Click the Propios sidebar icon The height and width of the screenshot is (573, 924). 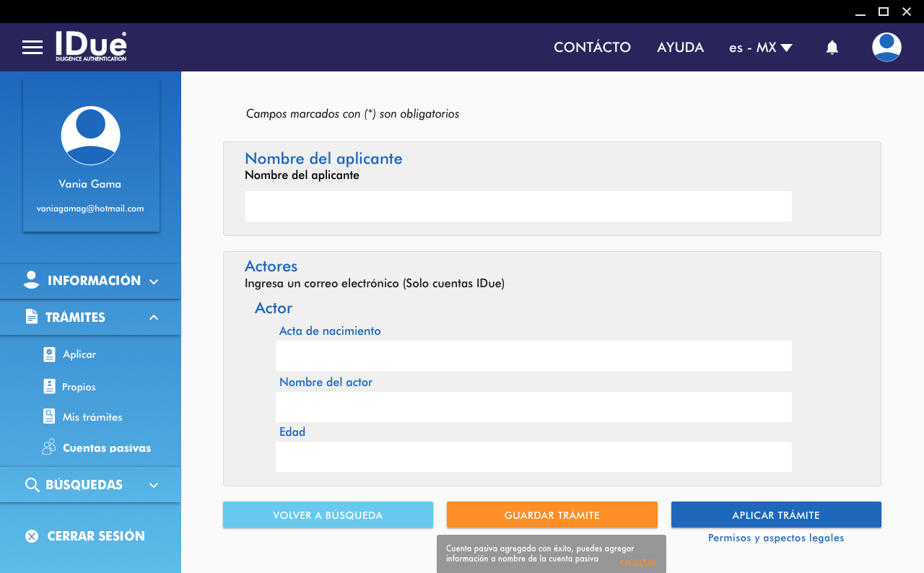(x=49, y=387)
